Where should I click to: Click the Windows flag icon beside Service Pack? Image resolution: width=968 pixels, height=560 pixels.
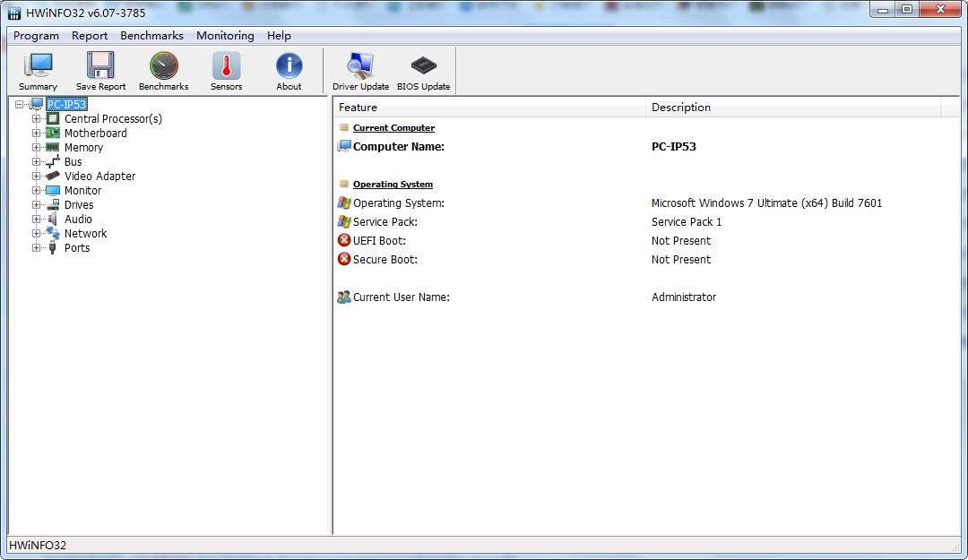coord(344,221)
